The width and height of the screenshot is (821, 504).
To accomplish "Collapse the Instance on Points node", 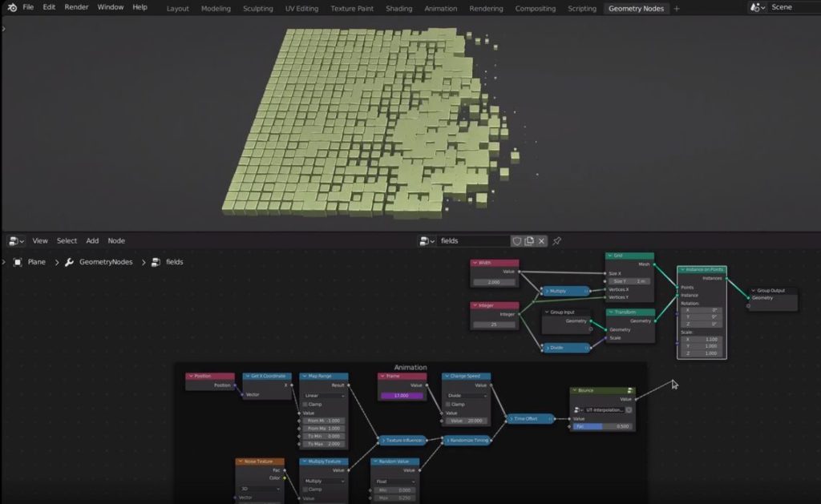I will 682,270.
